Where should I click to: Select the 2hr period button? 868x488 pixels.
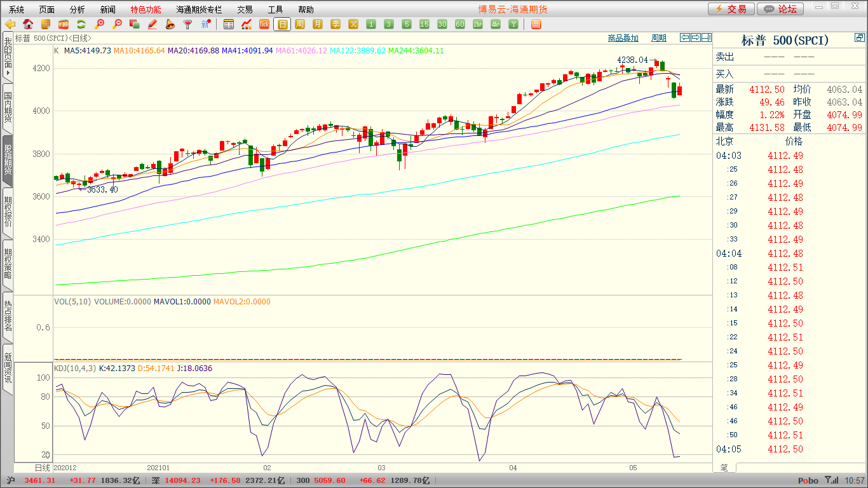coord(478,24)
